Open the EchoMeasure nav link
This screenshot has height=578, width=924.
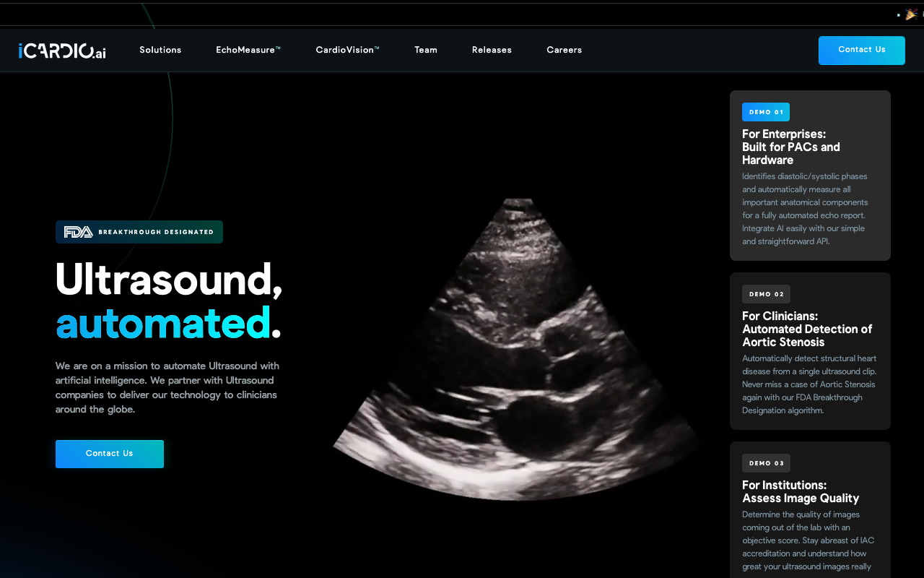point(248,50)
